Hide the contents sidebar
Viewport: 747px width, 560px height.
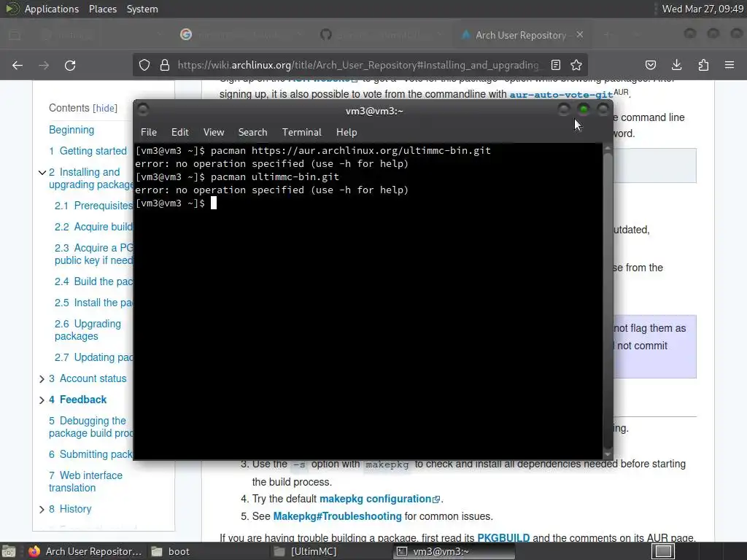pos(105,108)
